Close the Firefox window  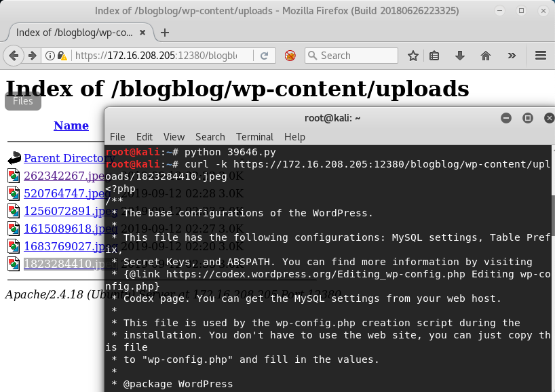pyautogui.click(x=543, y=11)
